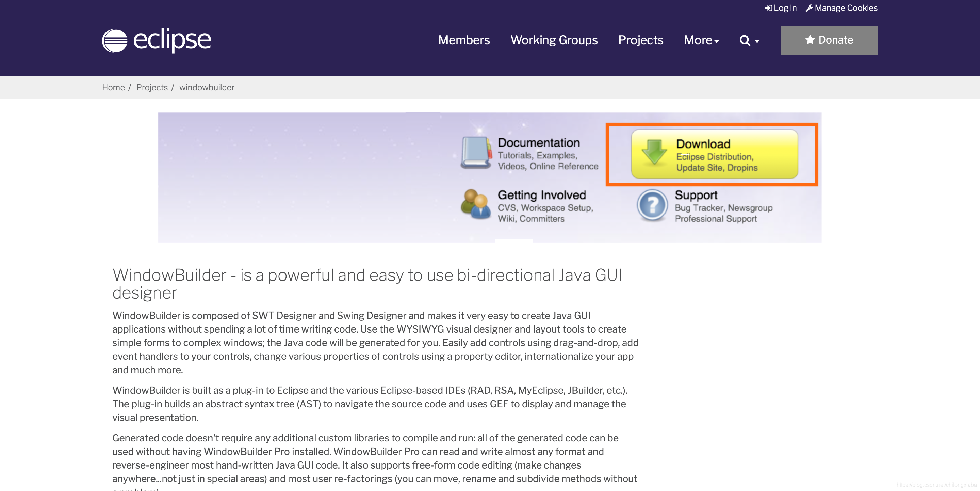
Task: Navigate to Projects in top navigation
Action: 641,40
